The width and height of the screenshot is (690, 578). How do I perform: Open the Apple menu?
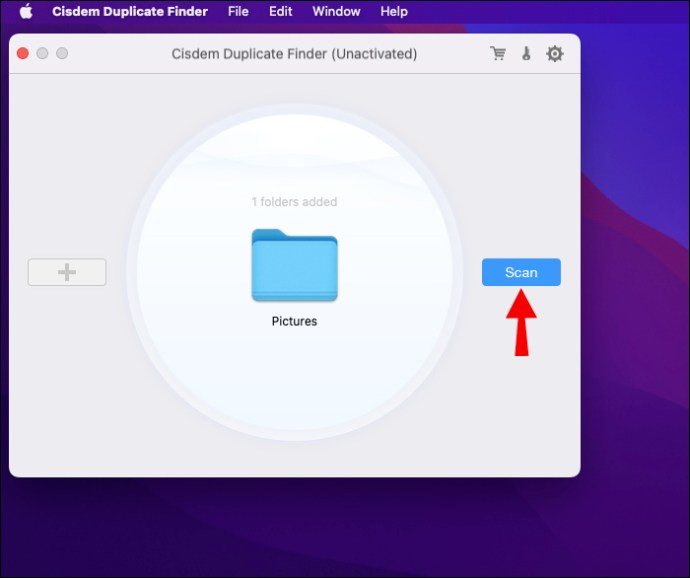pyautogui.click(x=26, y=11)
